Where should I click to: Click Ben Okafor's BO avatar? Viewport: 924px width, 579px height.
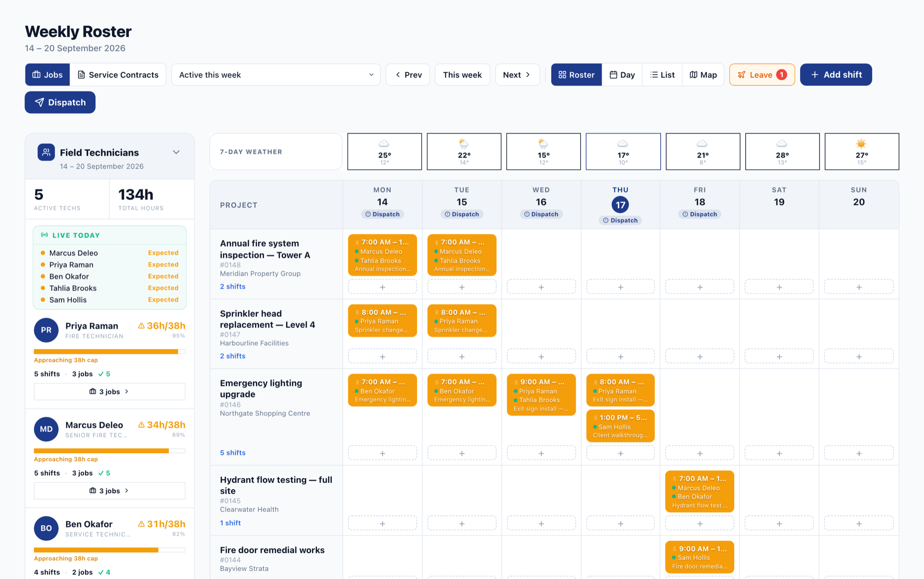tap(46, 528)
